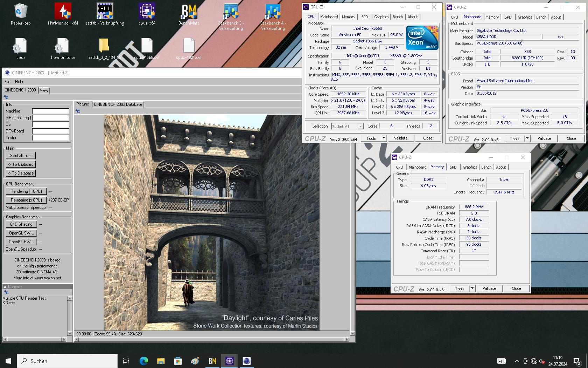Click the Tools button in the CPU-Z Mainboard window

[x=514, y=138]
